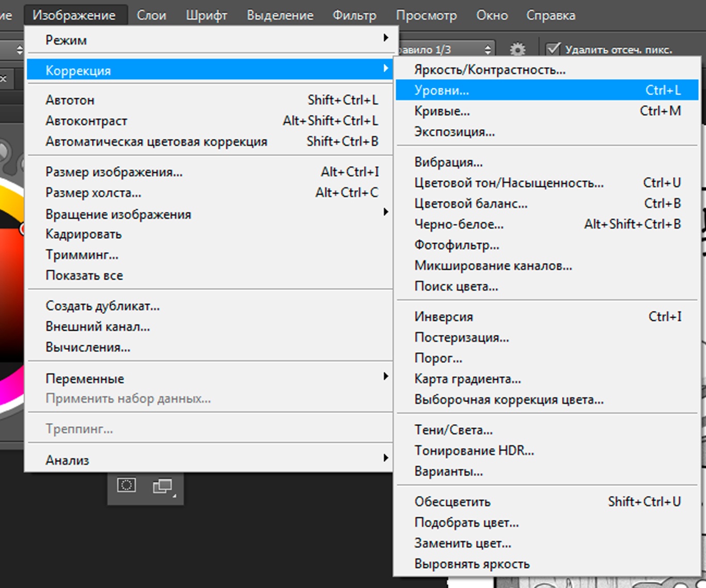Screen dimensions: 706x588
Task: Open Фотофильтр adjustment
Action: click(x=547, y=245)
